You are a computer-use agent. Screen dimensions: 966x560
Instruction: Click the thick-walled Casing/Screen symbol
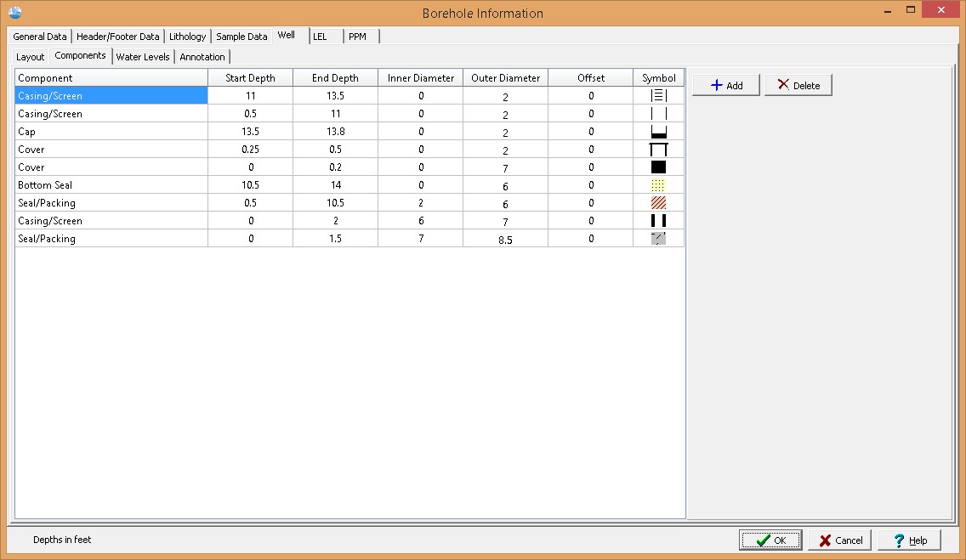pyautogui.click(x=658, y=221)
